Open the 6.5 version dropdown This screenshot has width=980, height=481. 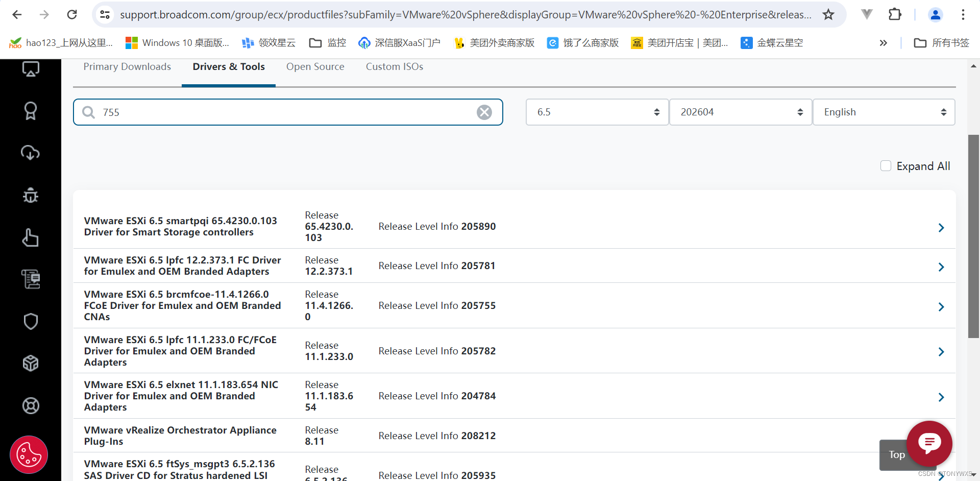[597, 112]
